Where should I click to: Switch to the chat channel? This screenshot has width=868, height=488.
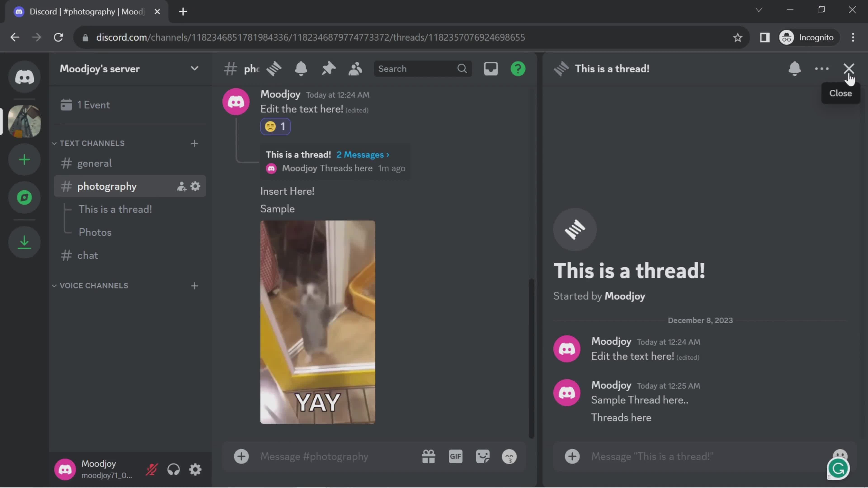[x=130, y=256]
